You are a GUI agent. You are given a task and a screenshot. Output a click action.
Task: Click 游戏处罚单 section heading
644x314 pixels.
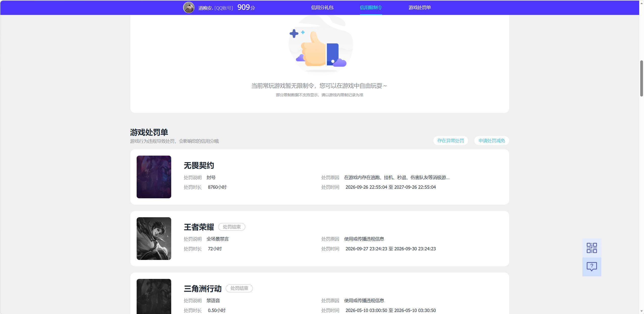149,132
